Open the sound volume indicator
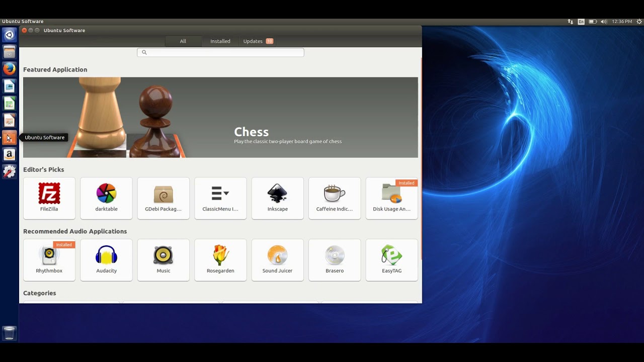The height and width of the screenshot is (362, 644). pyautogui.click(x=604, y=22)
